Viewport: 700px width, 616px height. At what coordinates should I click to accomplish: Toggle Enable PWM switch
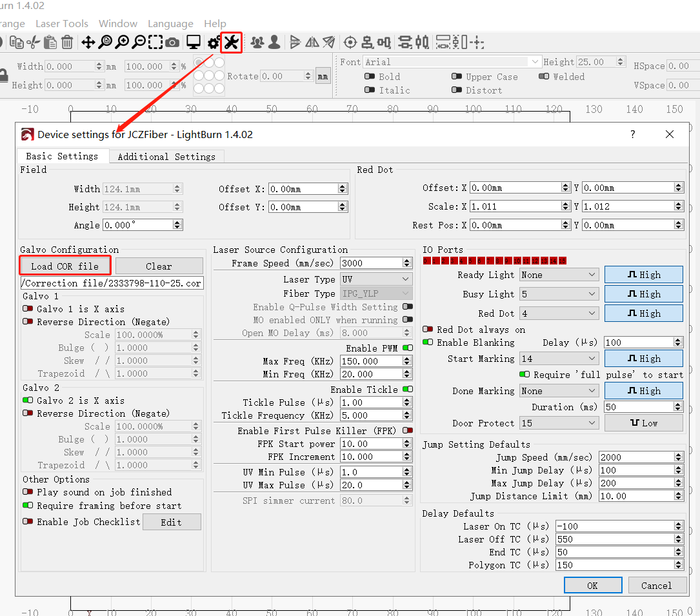(x=408, y=348)
